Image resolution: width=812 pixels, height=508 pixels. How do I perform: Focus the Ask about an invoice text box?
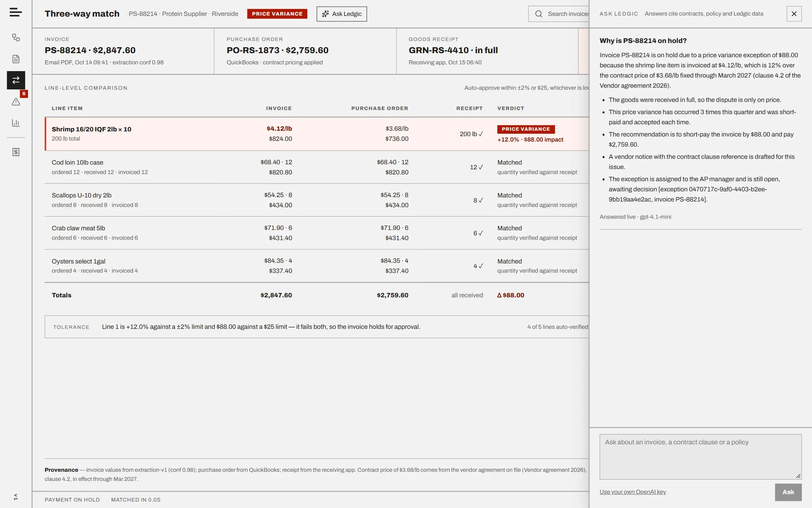[x=700, y=457]
